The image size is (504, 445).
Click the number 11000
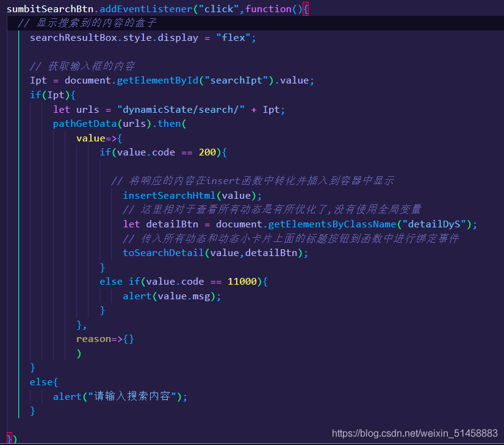pyautogui.click(x=242, y=282)
